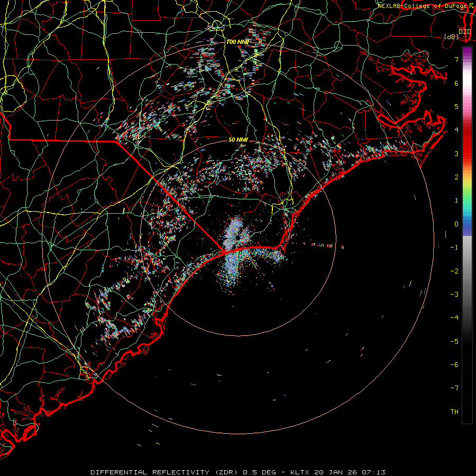Click the "TH" threshold label on the scale

454,412
